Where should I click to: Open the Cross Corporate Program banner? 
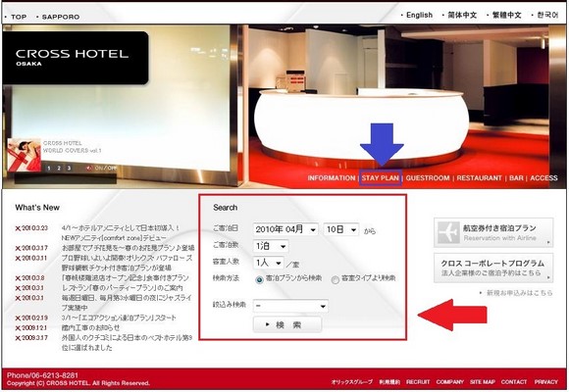click(x=493, y=268)
